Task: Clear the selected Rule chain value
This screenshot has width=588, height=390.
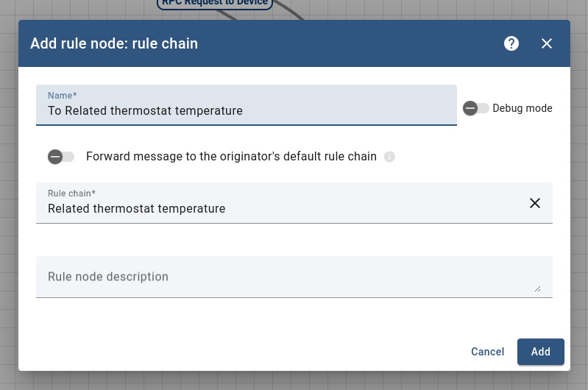Action: [535, 203]
